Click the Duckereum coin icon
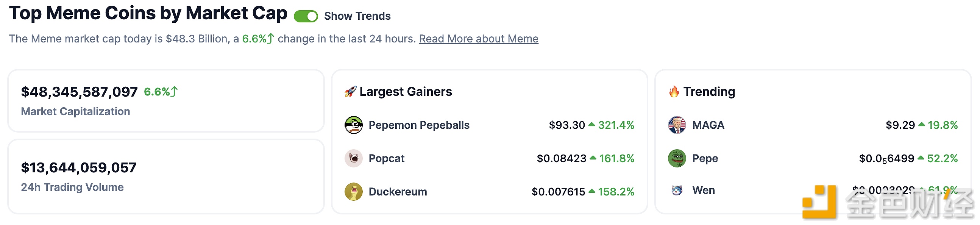Screen dimensions: 980x225 [x=353, y=192]
